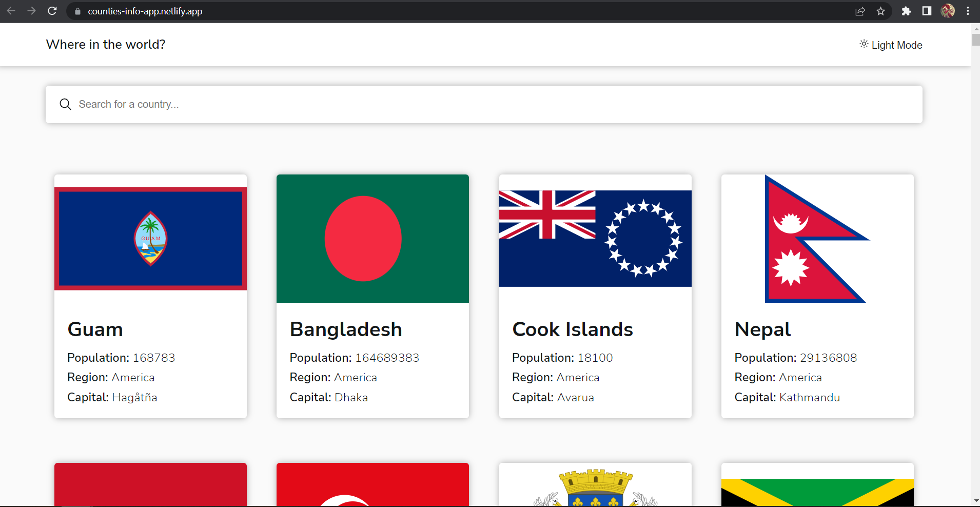Click the browser back navigation arrow
980x507 pixels.
click(x=11, y=11)
